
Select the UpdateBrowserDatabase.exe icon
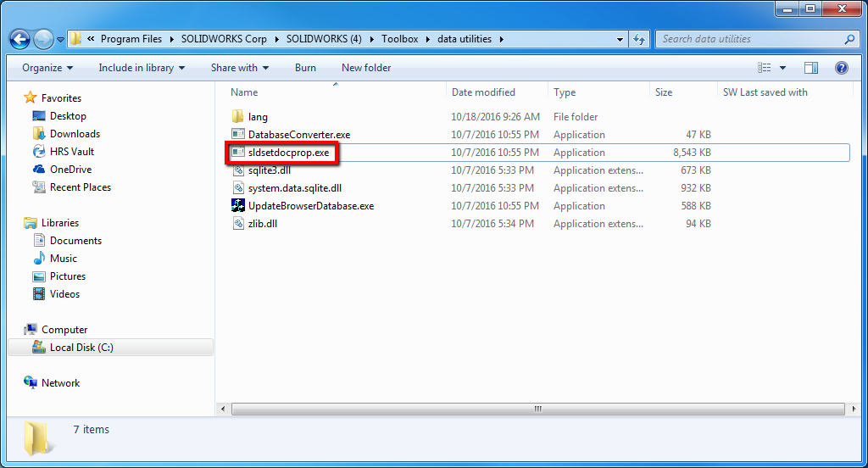coord(238,205)
